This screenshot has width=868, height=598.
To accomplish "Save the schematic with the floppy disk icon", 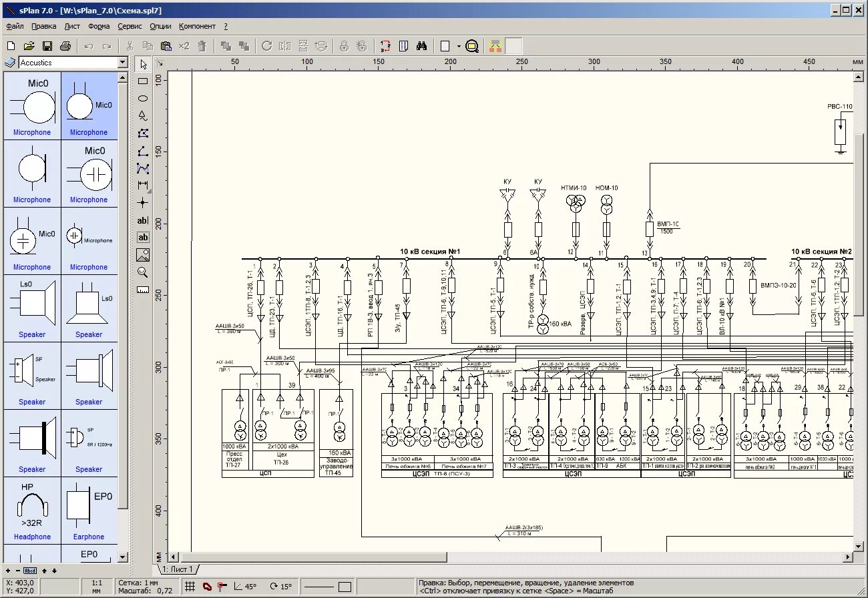I will (x=47, y=46).
